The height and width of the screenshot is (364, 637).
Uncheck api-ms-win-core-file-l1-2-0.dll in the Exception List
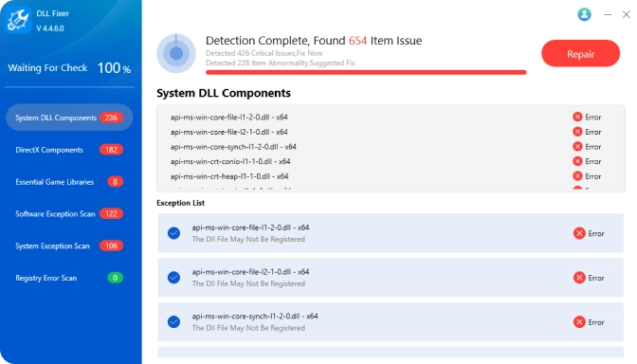click(173, 233)
